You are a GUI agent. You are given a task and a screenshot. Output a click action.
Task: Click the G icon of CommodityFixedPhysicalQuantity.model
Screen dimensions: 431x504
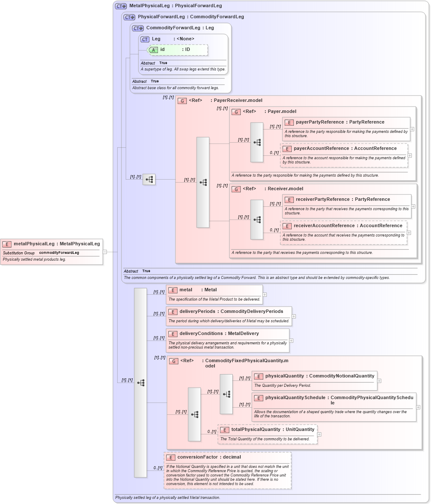(173, 361)
